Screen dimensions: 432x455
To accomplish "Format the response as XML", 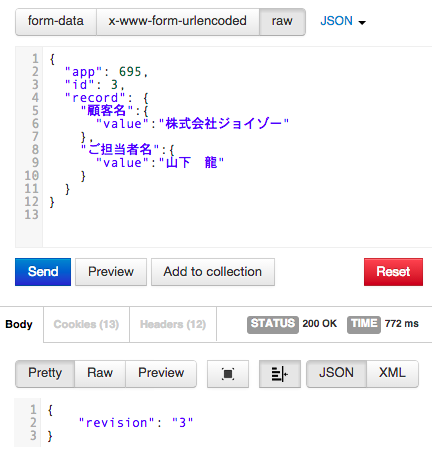I will [x=392, y=373].
